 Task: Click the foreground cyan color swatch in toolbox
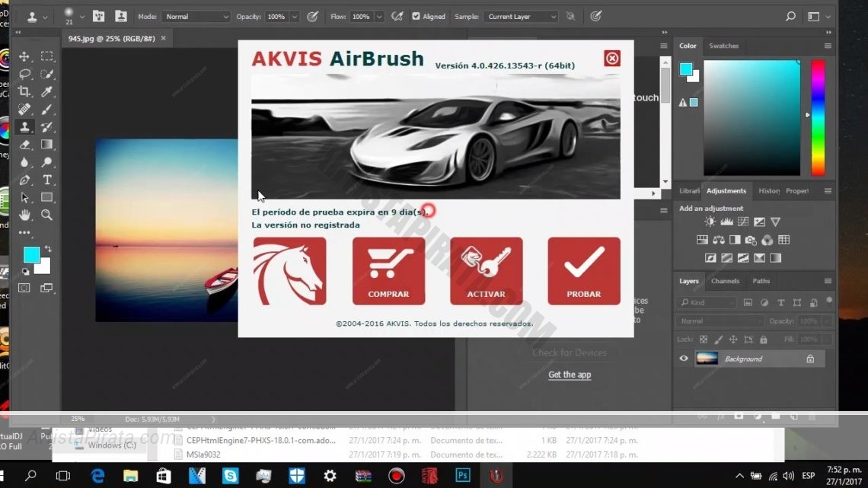pos(30,254)
